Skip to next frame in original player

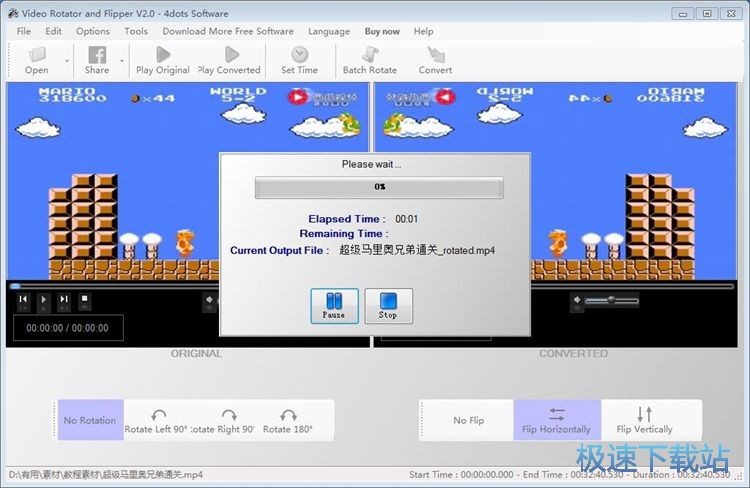pos(64,299)
